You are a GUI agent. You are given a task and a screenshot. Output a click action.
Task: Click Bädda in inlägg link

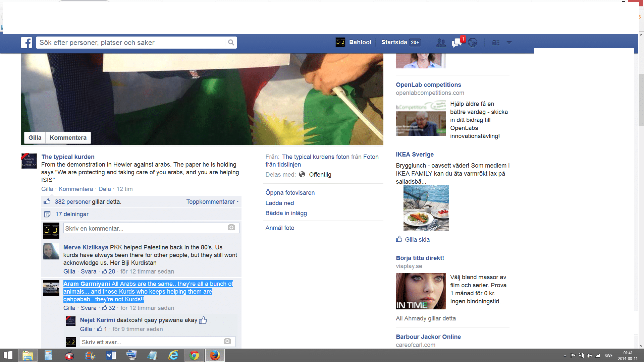click(286, 213)
